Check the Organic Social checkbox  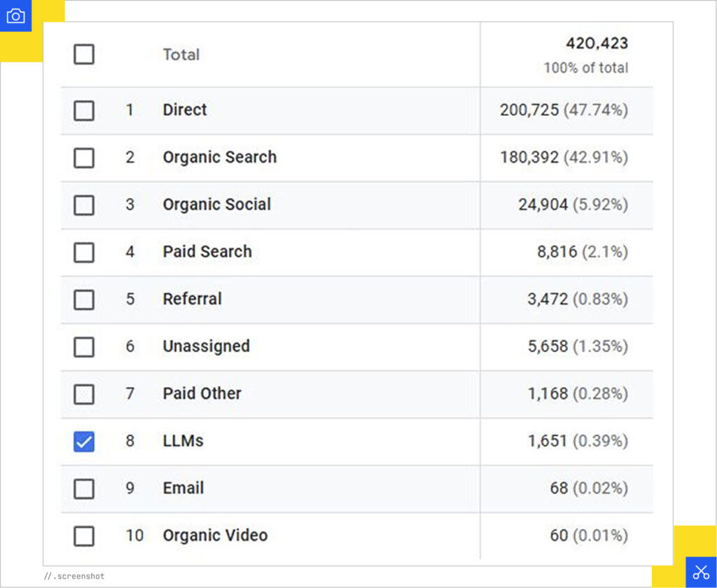click(x=84, y=205)
